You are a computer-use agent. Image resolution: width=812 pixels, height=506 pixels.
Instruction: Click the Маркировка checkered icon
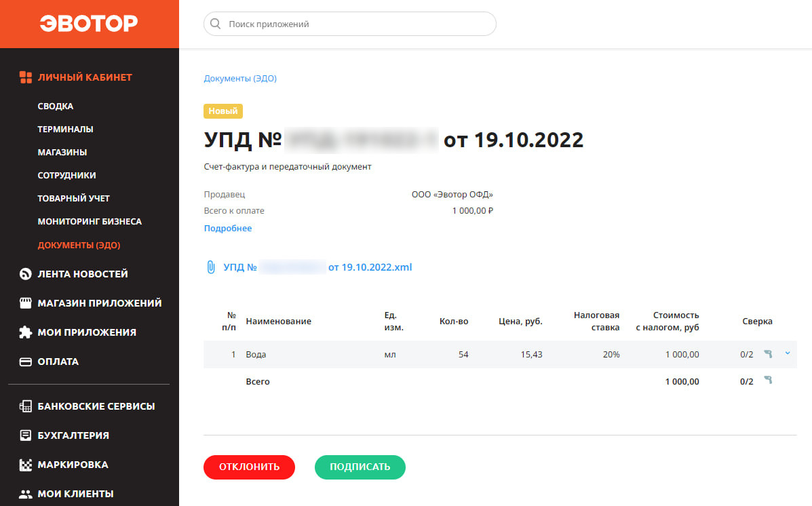(25, 465)
